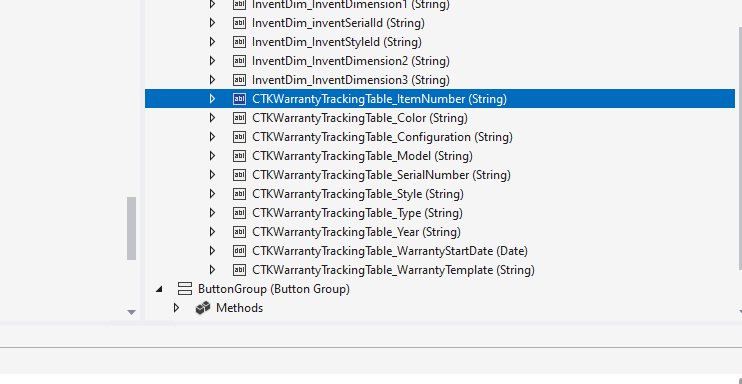Click string icon of InventDim_inventSerialId
Screen dimensions: 742x384
239,23
